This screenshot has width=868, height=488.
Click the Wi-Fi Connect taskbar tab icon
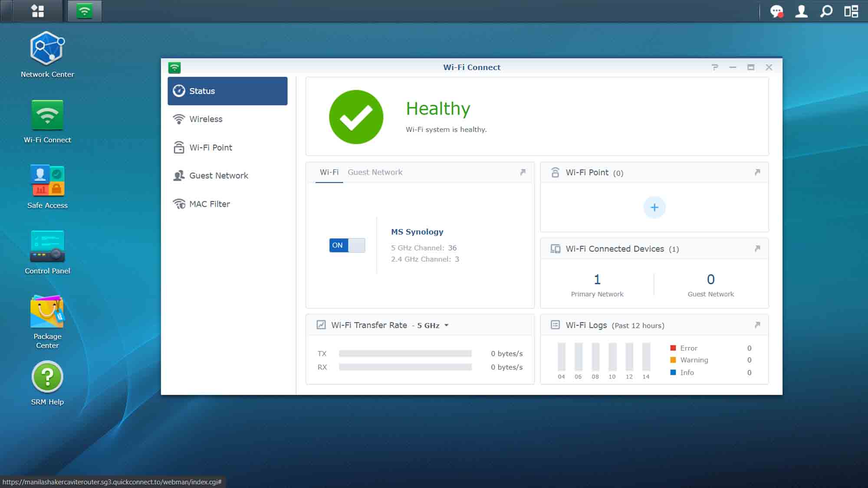coord(85,11)
